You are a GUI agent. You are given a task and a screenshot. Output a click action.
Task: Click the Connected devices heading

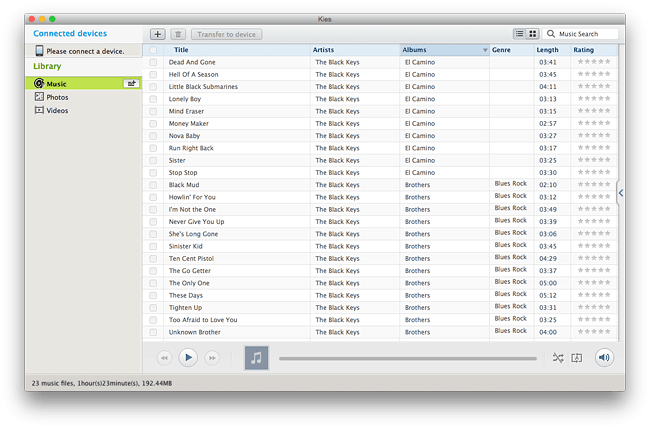click(x=70, y=33)
